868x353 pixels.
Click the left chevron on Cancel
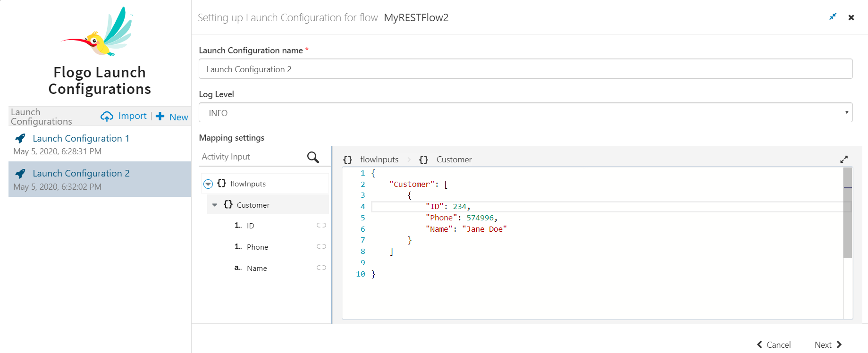pos(759,345)
